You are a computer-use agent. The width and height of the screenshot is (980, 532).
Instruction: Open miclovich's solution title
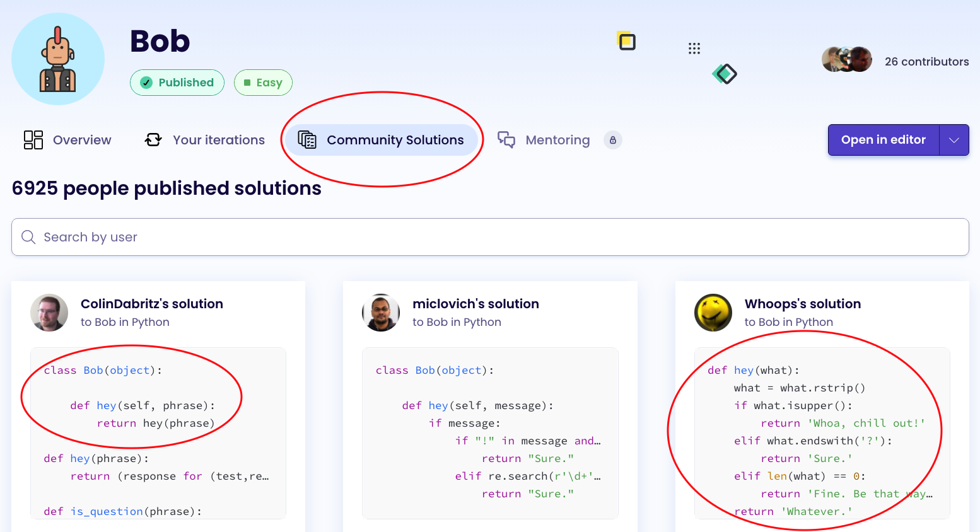coord(475,304)
